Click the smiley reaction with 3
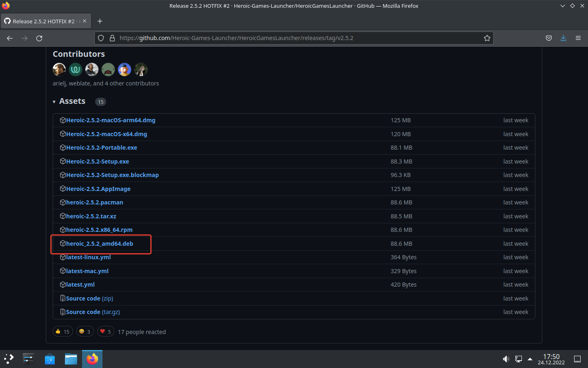588x368 pixels. click(x=85, y=331)
